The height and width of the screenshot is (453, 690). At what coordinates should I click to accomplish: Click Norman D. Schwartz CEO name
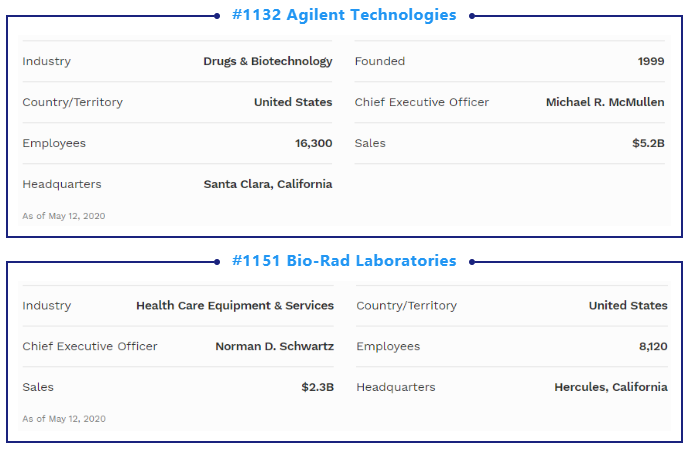tap(275, 346)
